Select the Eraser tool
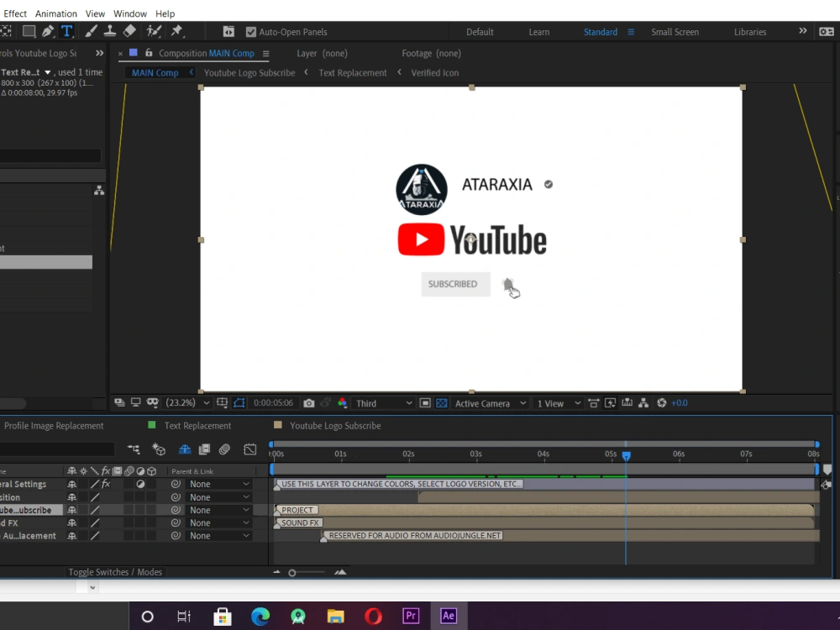 pyautogui.click(x=129, y=31)
